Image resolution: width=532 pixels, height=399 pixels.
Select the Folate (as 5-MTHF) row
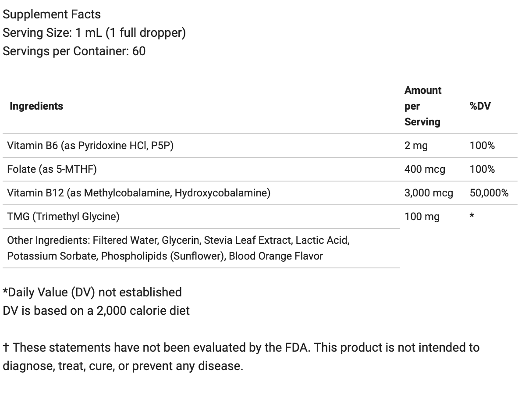tap(52, 169)
